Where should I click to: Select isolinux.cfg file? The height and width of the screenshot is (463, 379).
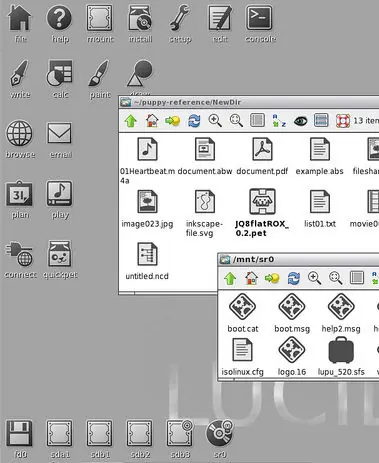[x=242, y=357]
